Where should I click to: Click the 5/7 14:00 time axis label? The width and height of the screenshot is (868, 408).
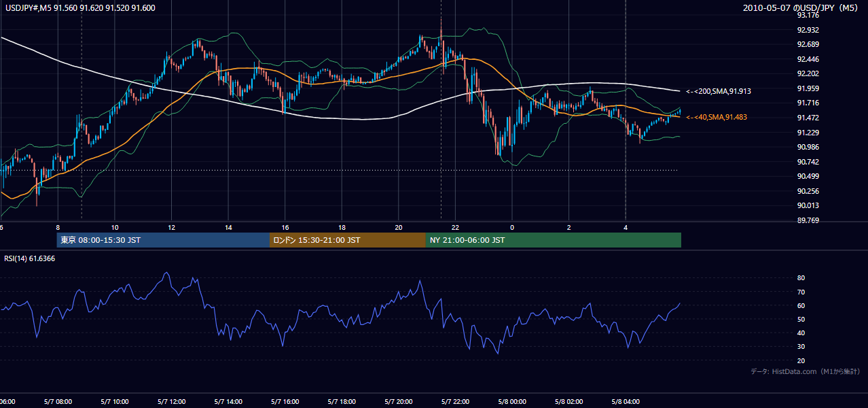[228, 401]
